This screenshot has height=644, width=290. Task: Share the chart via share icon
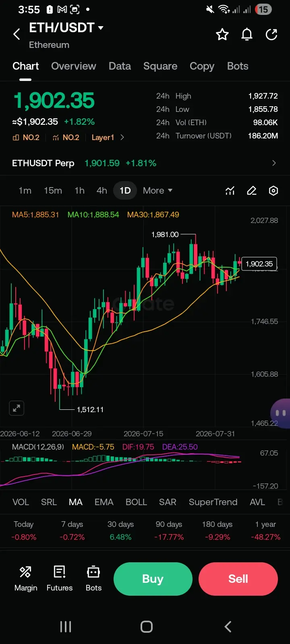coord(271,35)
